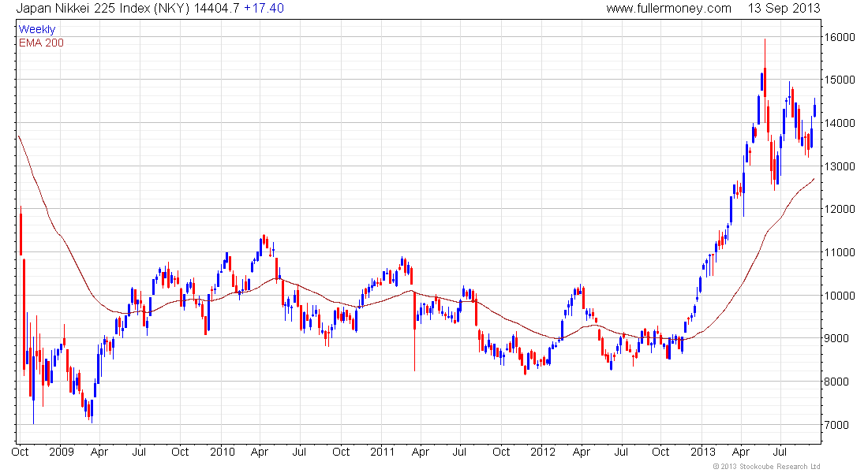Select the index value 14404.7
Screen dimensions: 868x473
[x=216, y=9]
